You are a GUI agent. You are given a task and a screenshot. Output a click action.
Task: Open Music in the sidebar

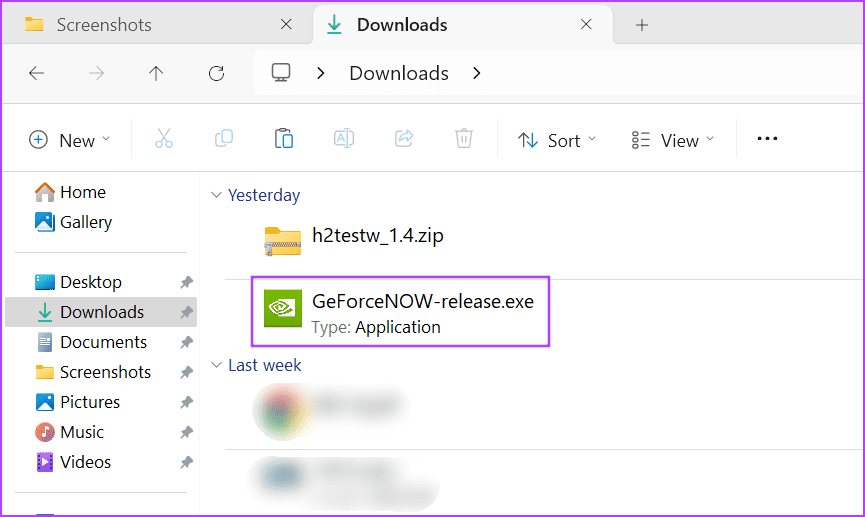click(x=69, y=431)
